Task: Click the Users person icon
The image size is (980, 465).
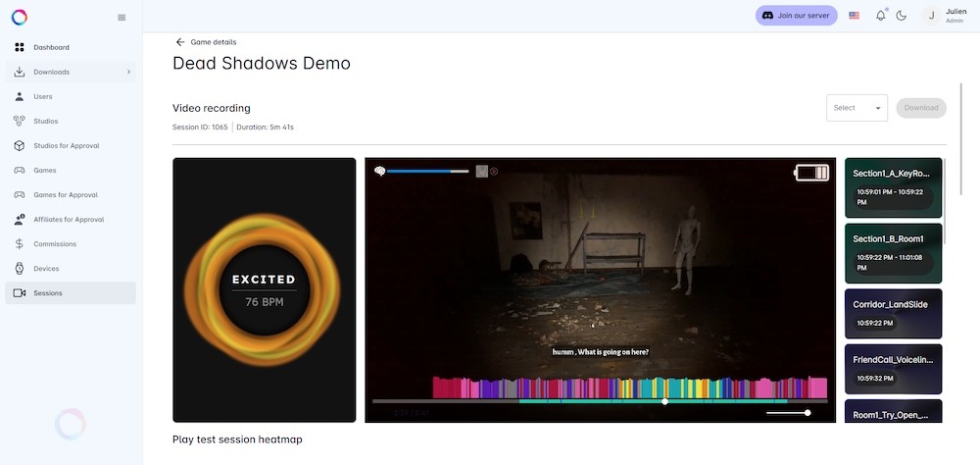Action: pyautogui.click(x=20, y=96)
